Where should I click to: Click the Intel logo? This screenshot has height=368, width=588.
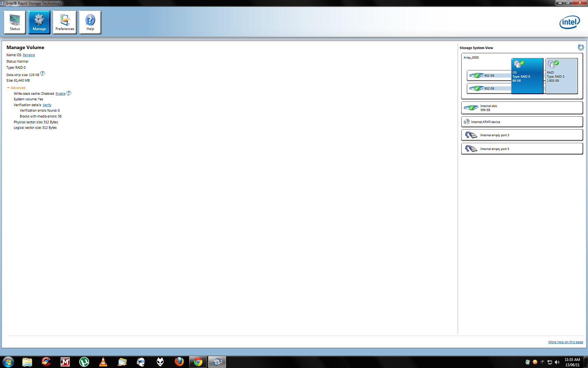[x=570, y=22]
